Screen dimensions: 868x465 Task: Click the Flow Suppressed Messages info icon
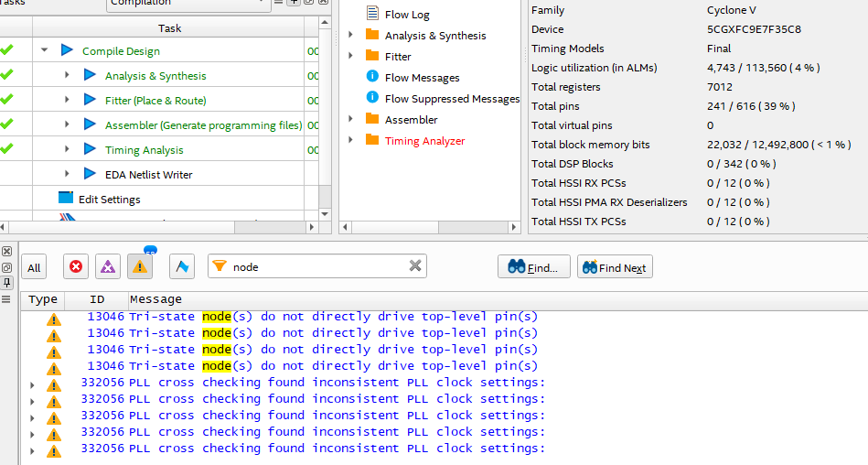[x=372, y=98]
